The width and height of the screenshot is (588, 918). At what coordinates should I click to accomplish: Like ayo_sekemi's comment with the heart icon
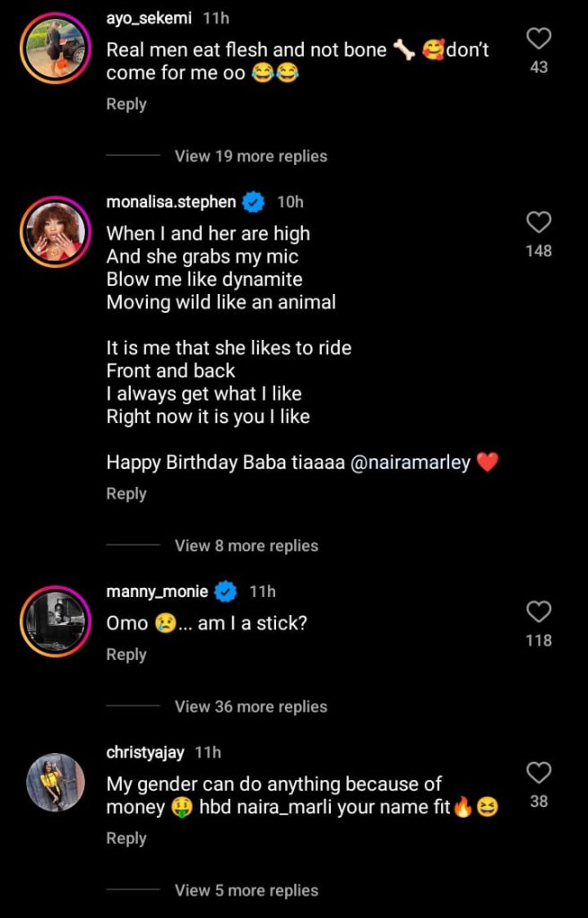click(x=538, y=39)
